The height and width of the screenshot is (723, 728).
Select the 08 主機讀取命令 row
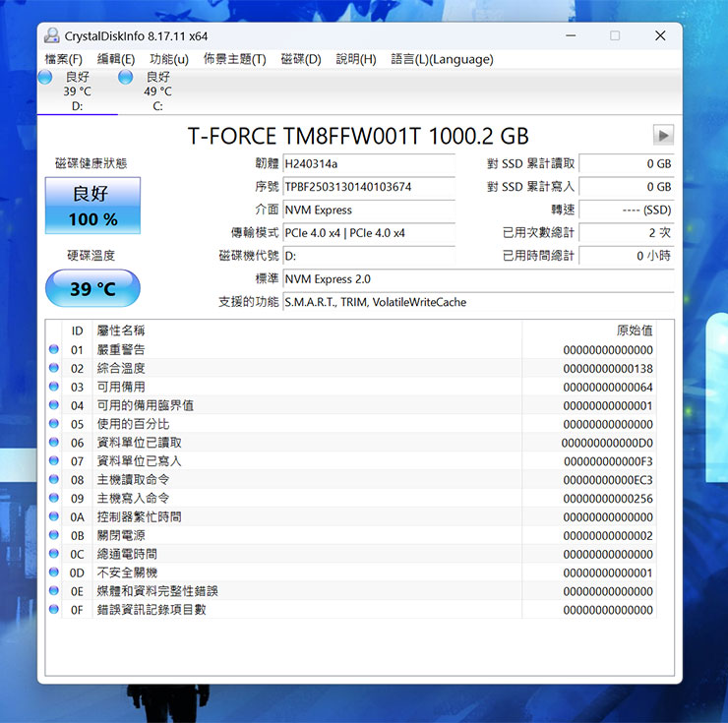coord(351,480)
